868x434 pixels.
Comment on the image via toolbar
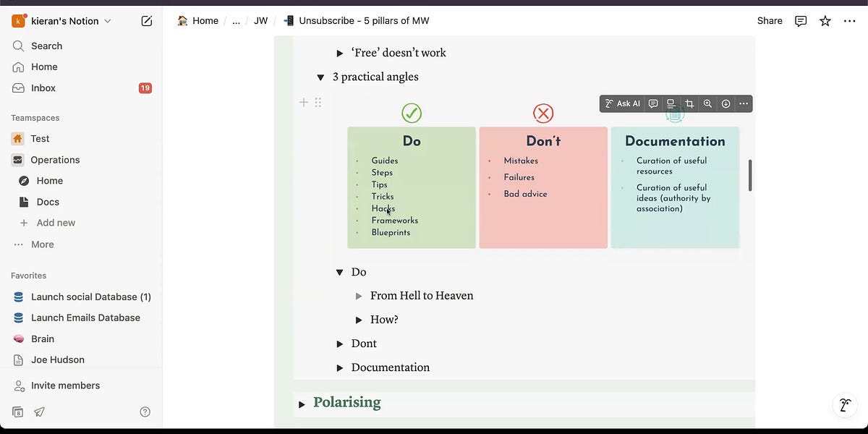tap(653, 103)
